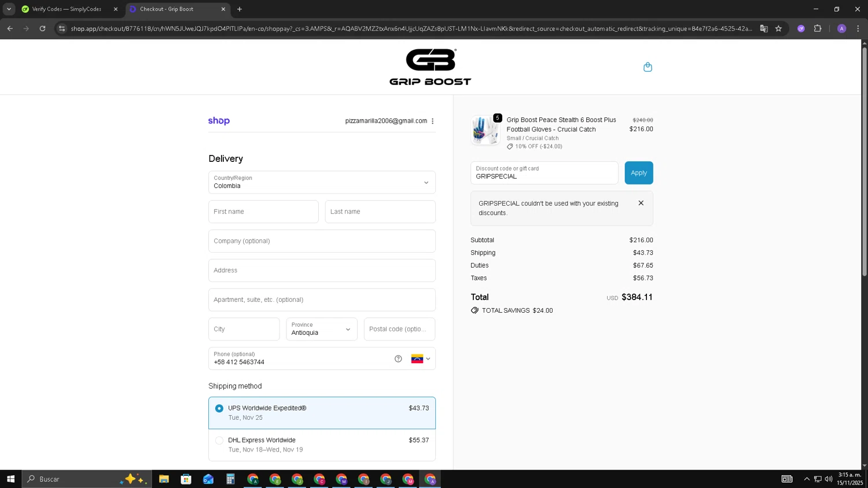Click the Total Savings tag icon
868x488 pixels.
tap(475, 310)
